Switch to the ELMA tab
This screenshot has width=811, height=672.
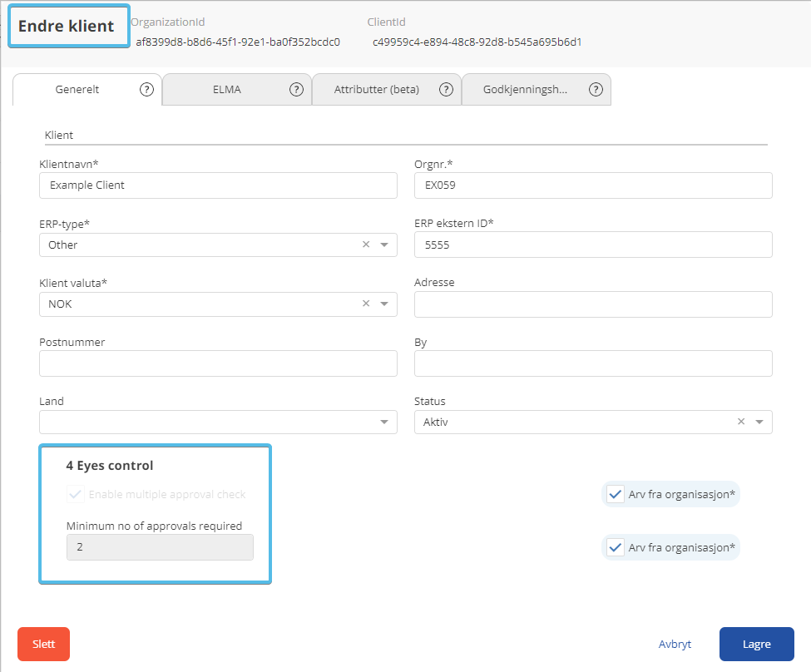pyautogui.click(x=226, y=90)
